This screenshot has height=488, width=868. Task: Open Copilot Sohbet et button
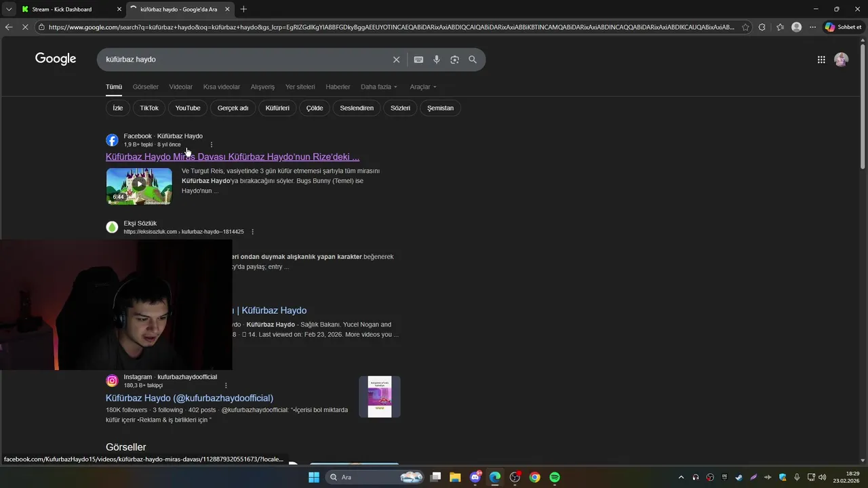click(843, 27)
